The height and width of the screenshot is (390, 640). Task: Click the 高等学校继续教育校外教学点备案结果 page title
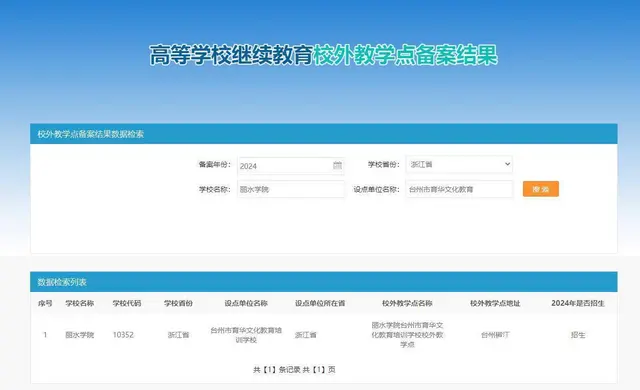coord(324,55)
